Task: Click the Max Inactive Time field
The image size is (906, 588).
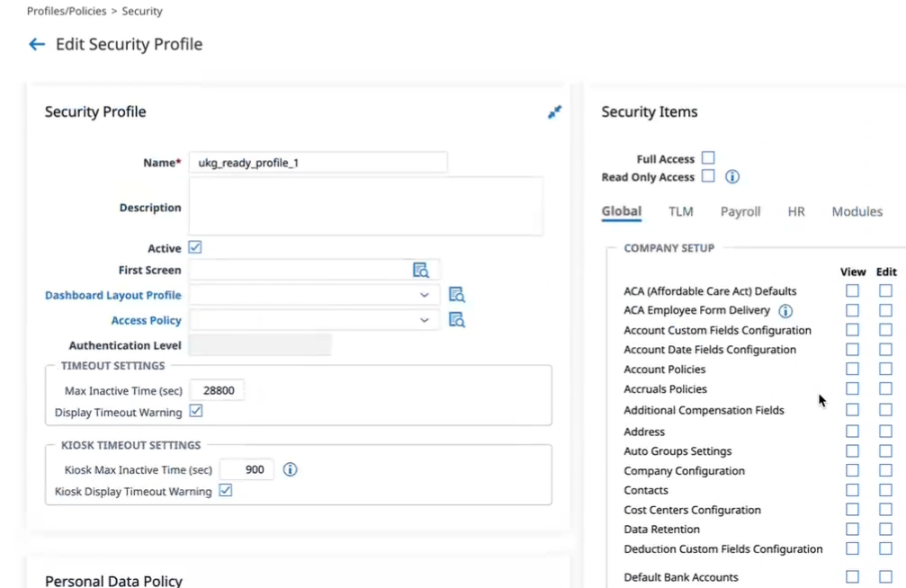Action: 217,390
